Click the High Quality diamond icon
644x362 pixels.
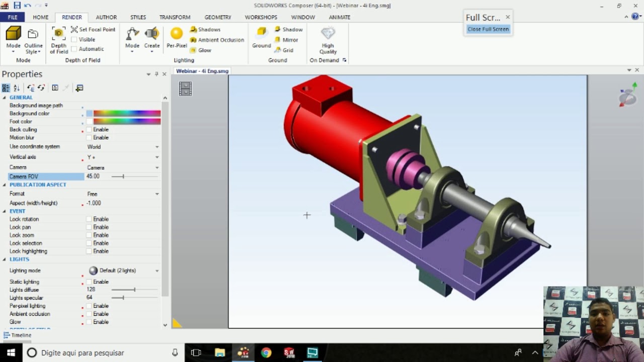(328, 34)
